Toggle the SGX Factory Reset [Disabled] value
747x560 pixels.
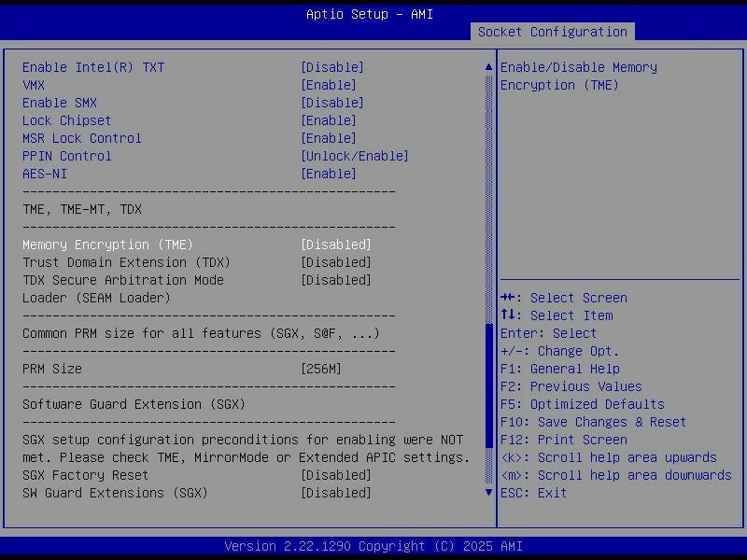tap(336, 475)
